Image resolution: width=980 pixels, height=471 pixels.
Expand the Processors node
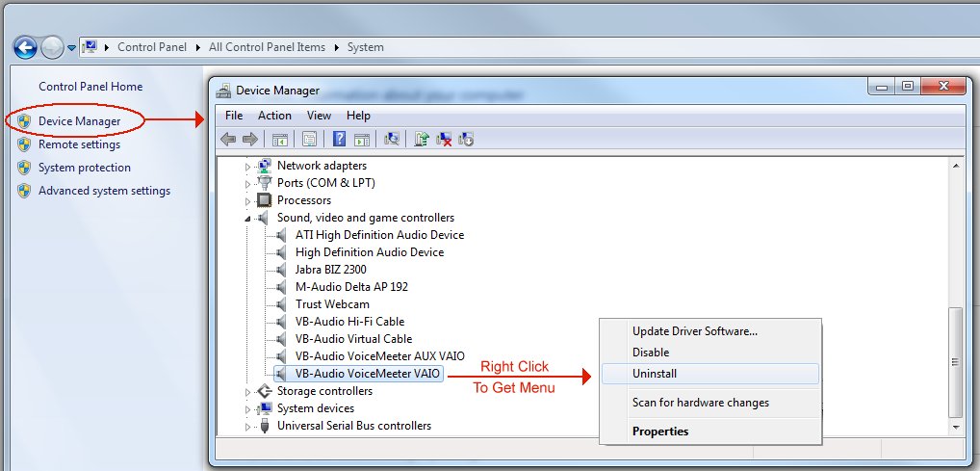[247, 200]
